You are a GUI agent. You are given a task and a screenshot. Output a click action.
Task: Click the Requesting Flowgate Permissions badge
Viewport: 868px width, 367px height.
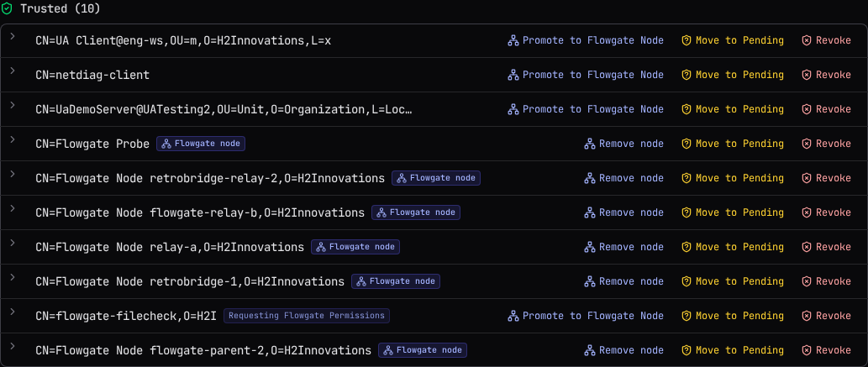tap(307, 316)
